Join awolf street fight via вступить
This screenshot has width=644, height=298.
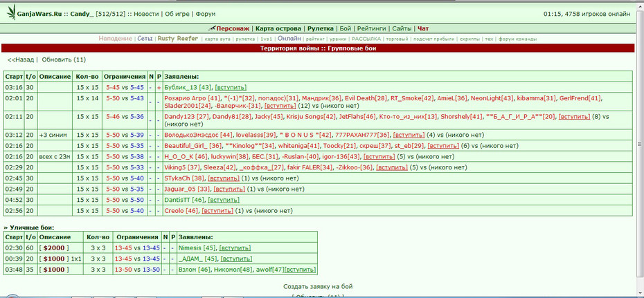[301, 270]
